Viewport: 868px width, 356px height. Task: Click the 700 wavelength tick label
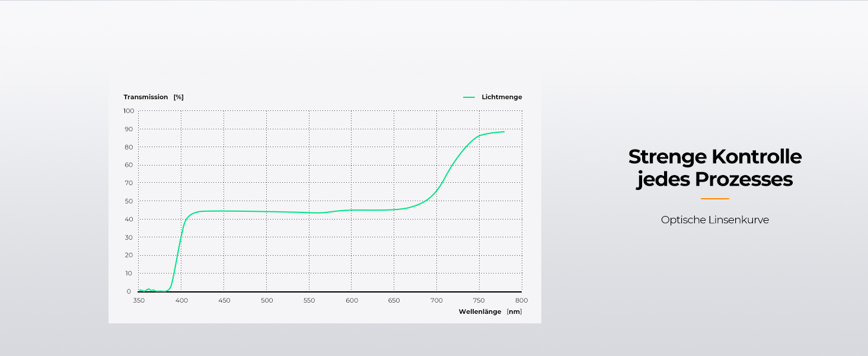tap(437, 301)
